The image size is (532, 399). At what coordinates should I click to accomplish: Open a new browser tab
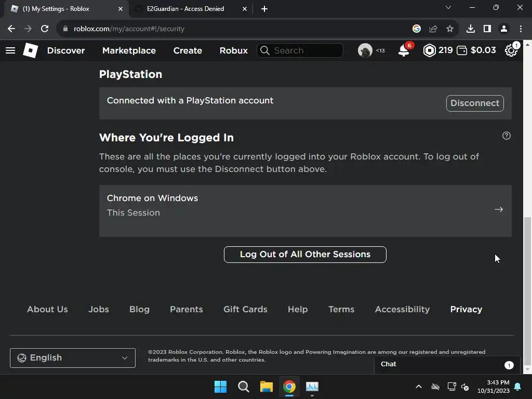[264, 9]
